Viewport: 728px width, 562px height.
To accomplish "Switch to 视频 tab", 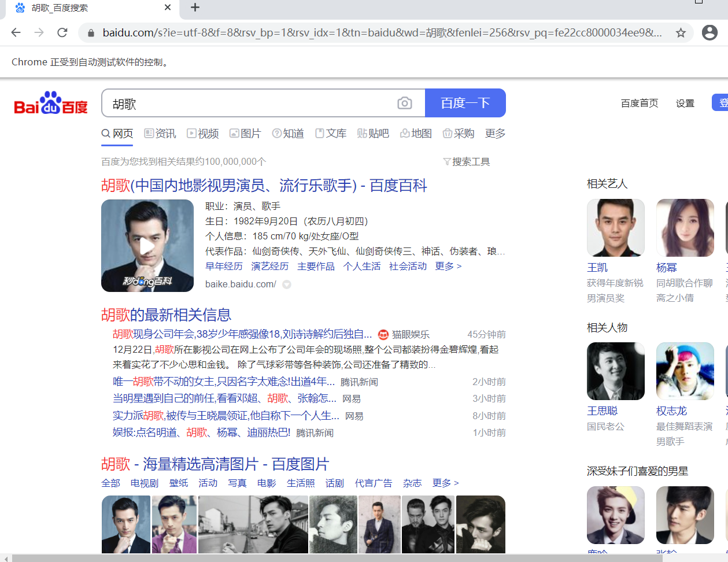I will [x=203, y=134].
